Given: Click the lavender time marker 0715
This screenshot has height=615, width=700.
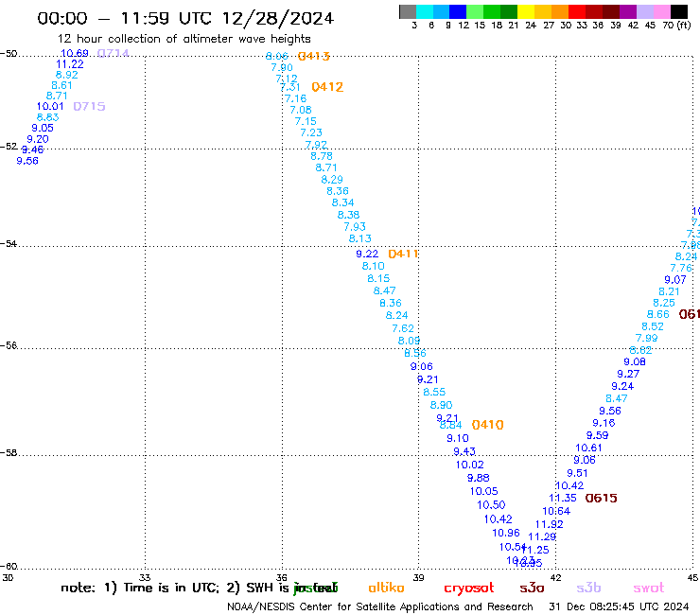Looking at the screenshot, I should pyautogui.click(x=89, y=106).
